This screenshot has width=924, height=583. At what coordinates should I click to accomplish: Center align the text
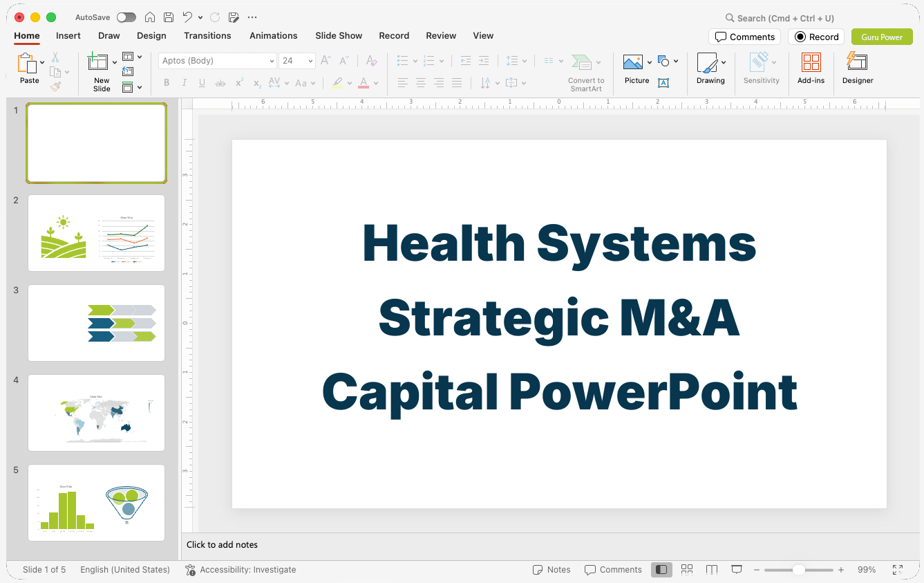(x=421, y=83)
